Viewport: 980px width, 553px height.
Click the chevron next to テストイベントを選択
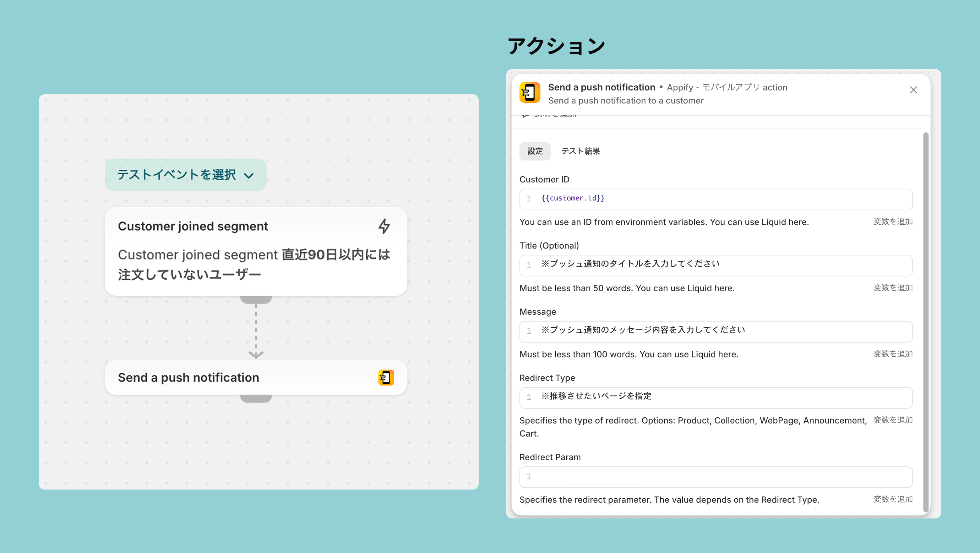[x=249, y=175]
